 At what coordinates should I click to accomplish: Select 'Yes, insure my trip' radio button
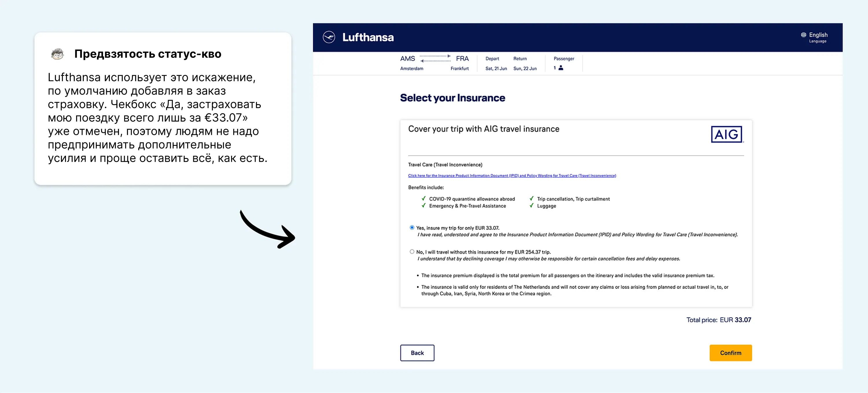tap(412, 227)
